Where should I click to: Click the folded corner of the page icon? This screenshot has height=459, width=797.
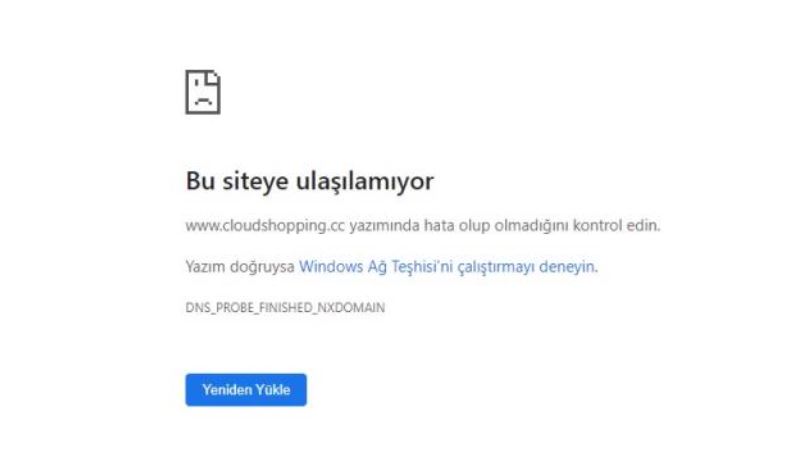[213, 78]
